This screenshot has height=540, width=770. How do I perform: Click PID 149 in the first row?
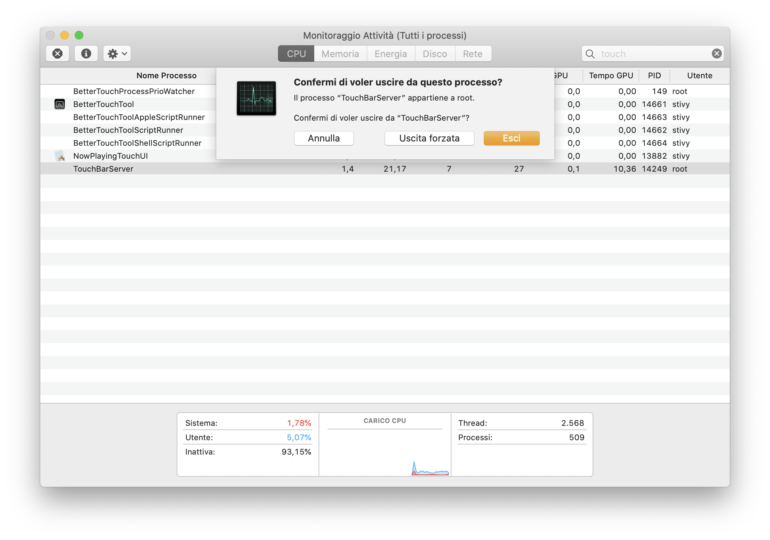pyautogui.click(x=659, y=91)
